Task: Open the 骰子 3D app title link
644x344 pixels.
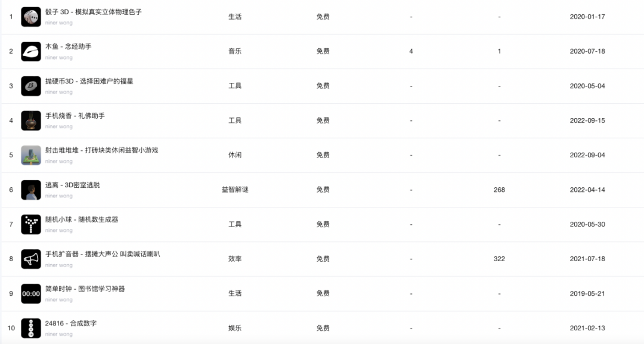Action: [93, 12]
